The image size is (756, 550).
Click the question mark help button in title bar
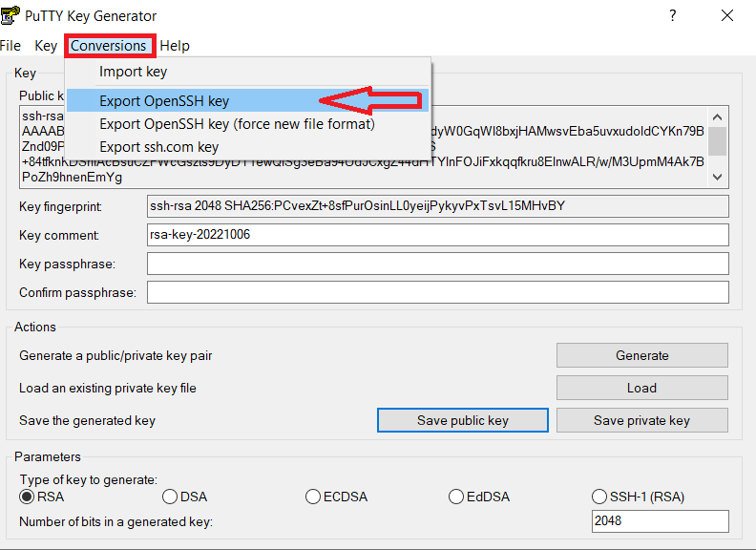coord(673,15)
